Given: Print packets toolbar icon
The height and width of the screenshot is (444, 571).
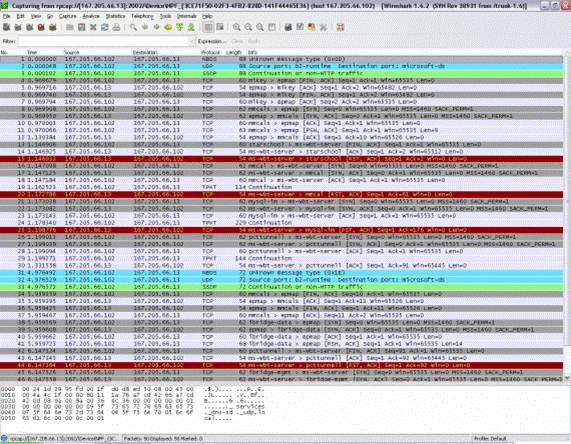Looking at the screenshot, I should pyautogui.click(x=117, y=27).
